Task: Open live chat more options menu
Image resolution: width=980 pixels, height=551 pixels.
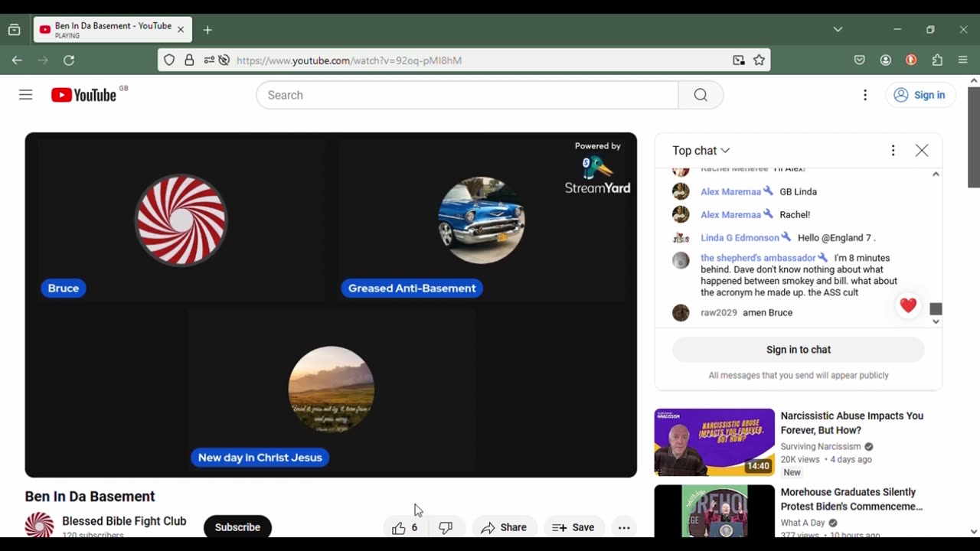Action: coord(893,151)
